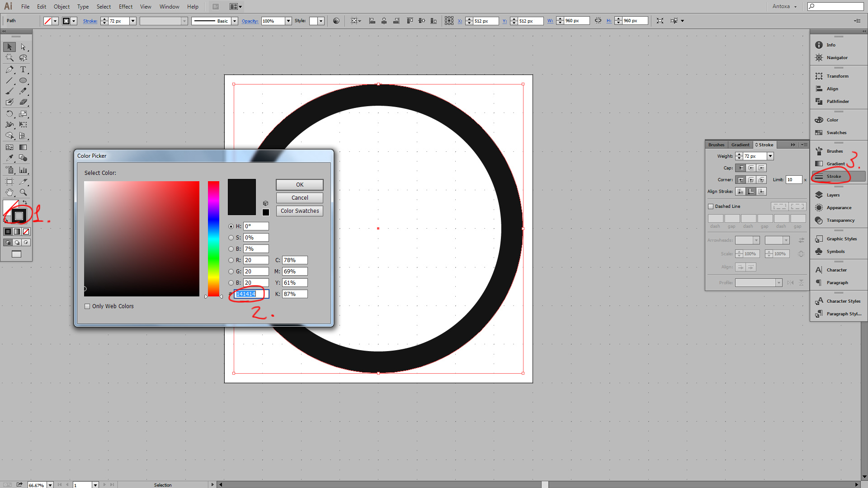Choose the Ellipse tool
This screenshot has height=488, width=868.
point(23,81)
